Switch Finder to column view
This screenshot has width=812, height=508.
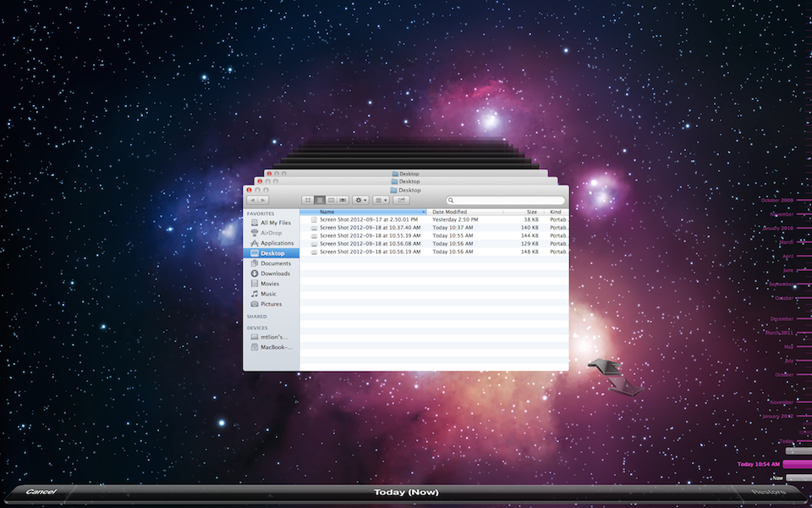pos(331,200)
